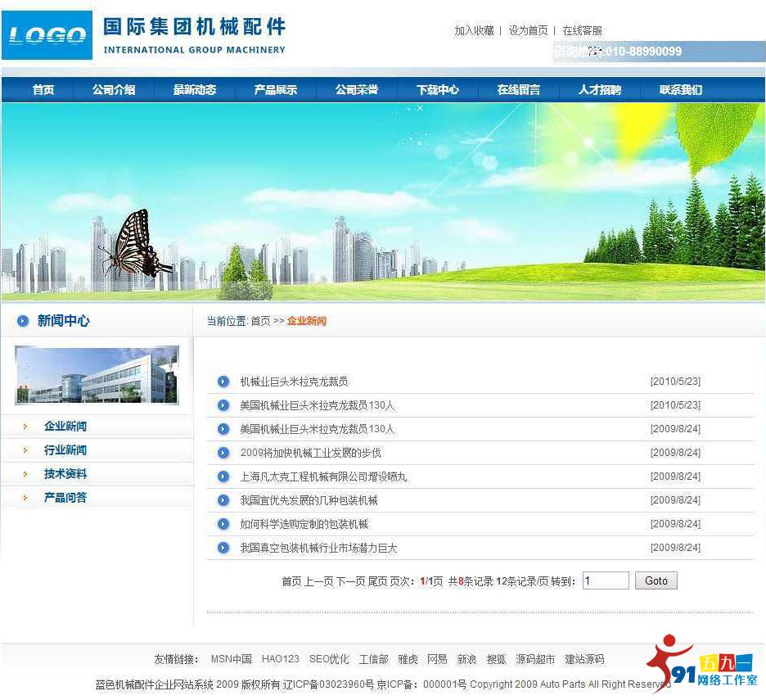766x700 pixels.
Task: Click the building thumbnail in sidebar
Action: 97,375
